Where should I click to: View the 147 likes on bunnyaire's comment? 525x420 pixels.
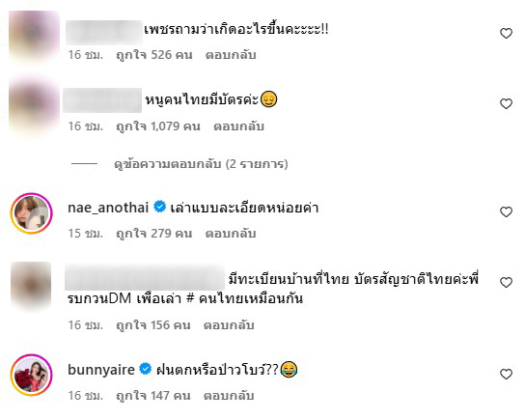click(153, 395)
